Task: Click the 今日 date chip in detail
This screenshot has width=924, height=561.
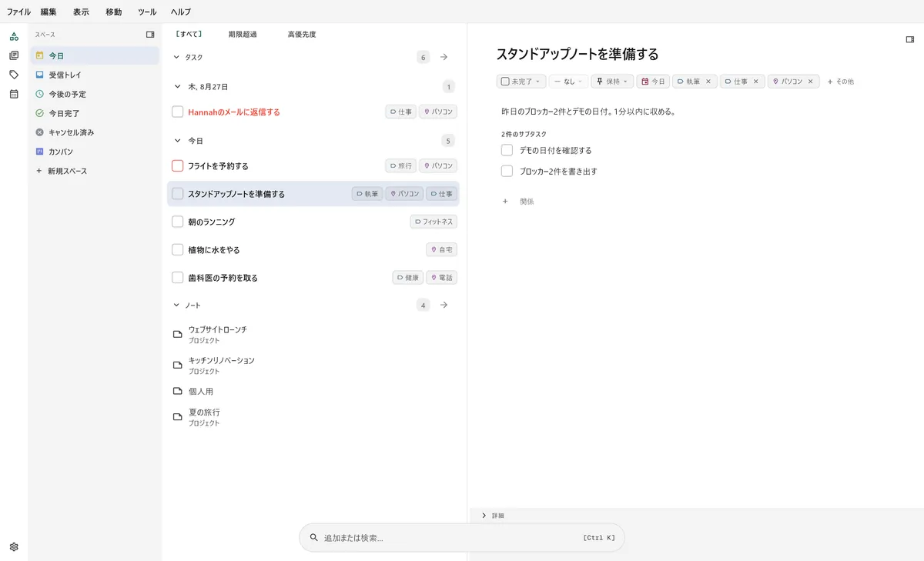Action: tap(653, 81)
